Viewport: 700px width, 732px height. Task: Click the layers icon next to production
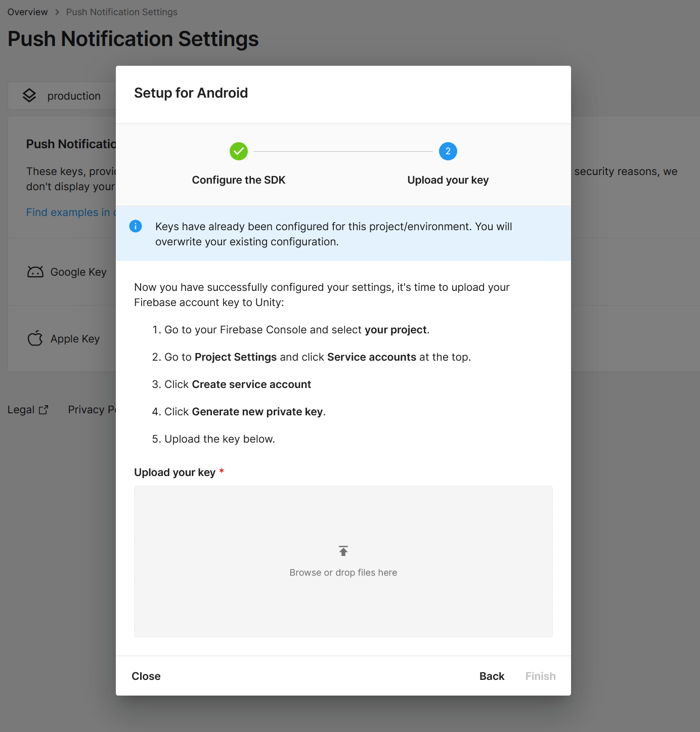pyautogui.click(x=30, y=96)
